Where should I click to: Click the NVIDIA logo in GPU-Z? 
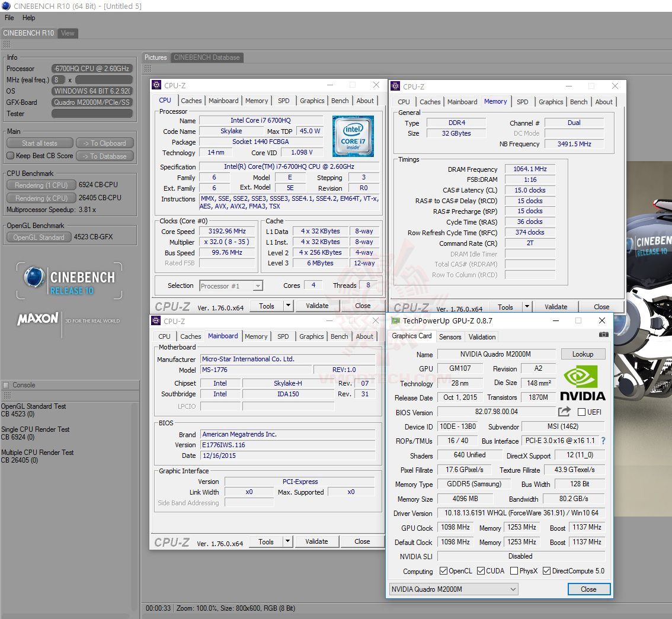(x=583, y=383)
